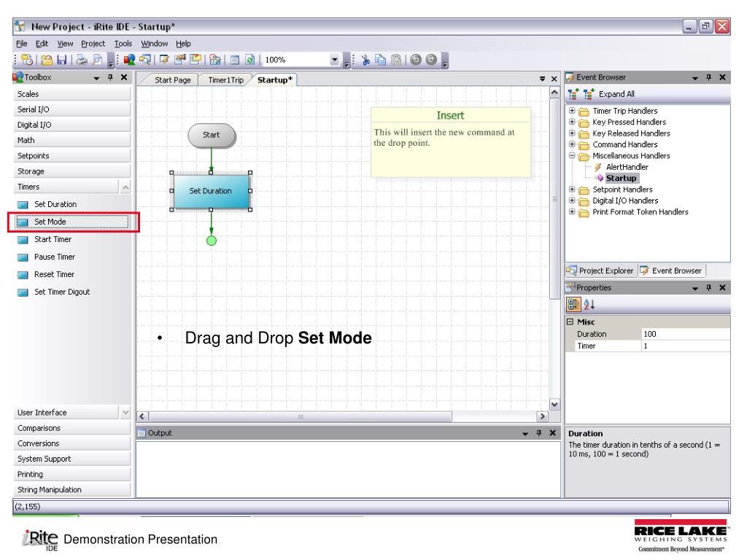This screenshot has height=560, width=747.
Task: Click the Open Project folder icon
Action: click(x=47, y=60)
